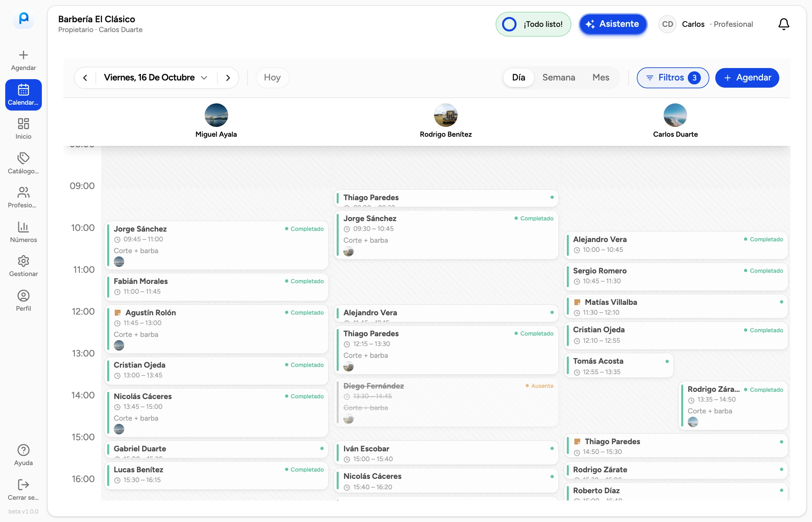The image size is (812, 522).
Task: Click the CD user avatar in header
Action: pyautogui.click(x=668, y=24)
